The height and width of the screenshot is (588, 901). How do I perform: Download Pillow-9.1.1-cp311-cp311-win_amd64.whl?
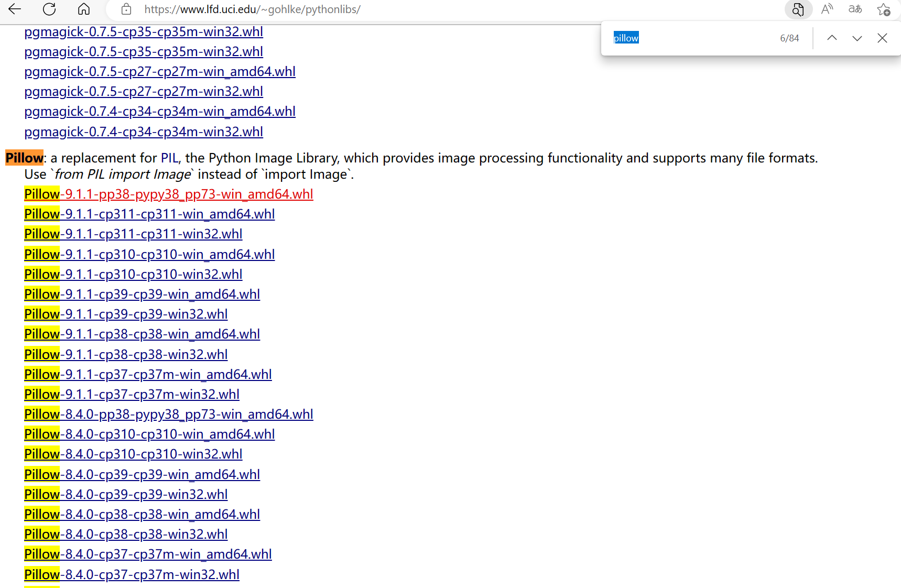pos(149,214)
